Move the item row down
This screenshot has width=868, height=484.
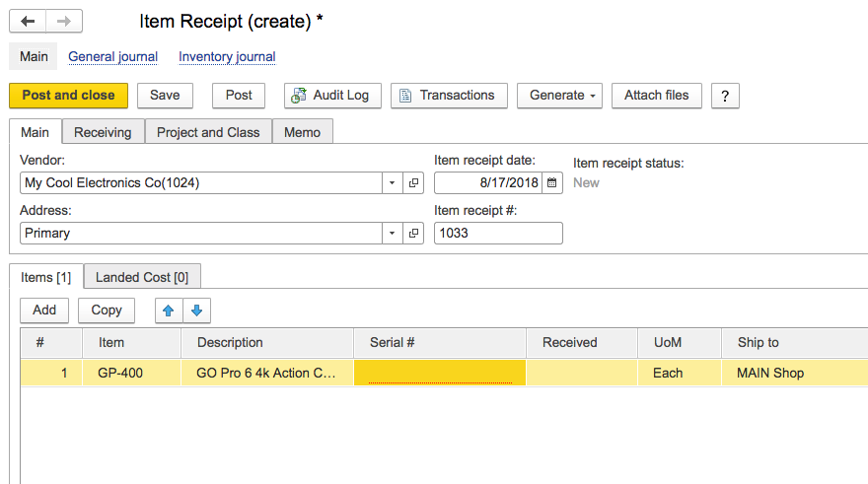pos(196,311)
